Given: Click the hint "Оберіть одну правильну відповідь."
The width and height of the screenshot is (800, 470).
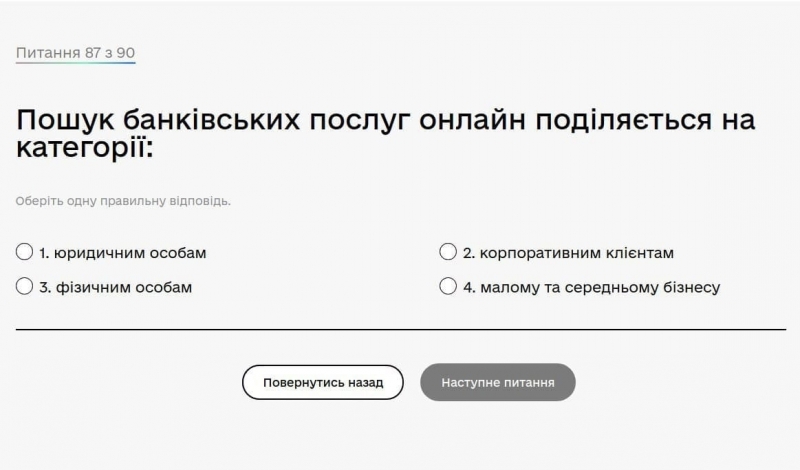Looking at the screenshot, I should 123,201.
